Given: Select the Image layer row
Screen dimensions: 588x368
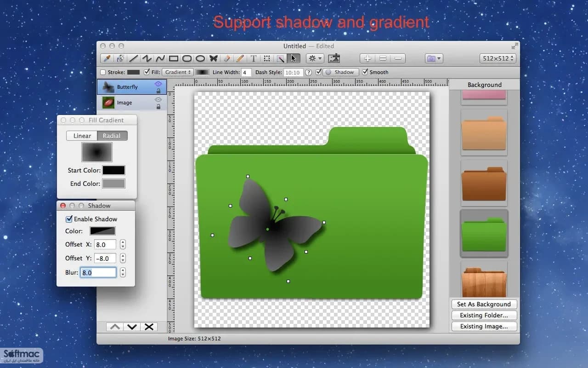Looking at the screenshot, I should click(x=132, y=103).
